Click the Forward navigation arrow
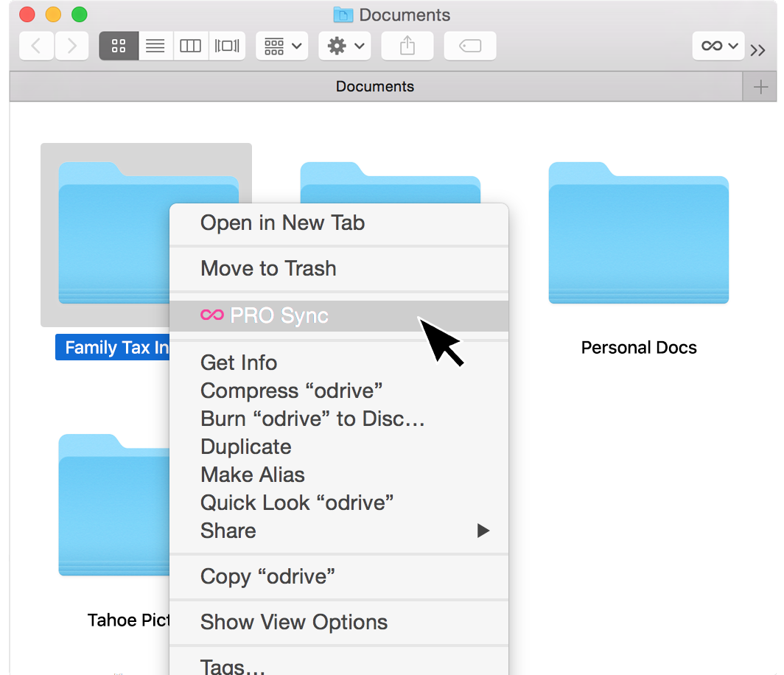 (71, 46)
